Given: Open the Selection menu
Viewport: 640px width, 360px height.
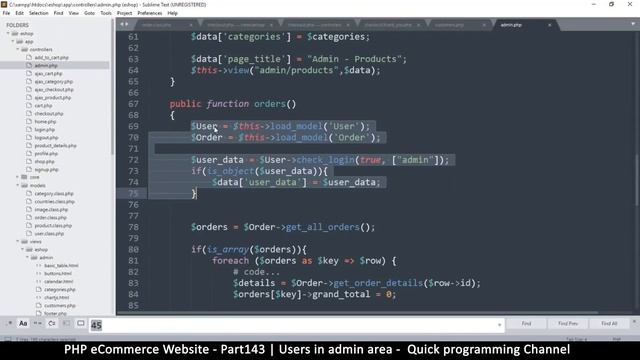Looking at the screenshot, I should pos(38,13).
